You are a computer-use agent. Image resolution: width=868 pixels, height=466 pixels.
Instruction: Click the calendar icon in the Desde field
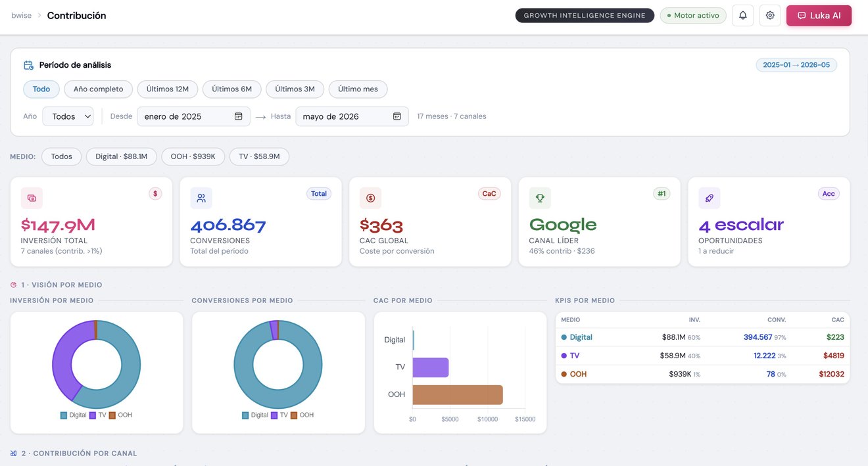(x=238, y=116)
